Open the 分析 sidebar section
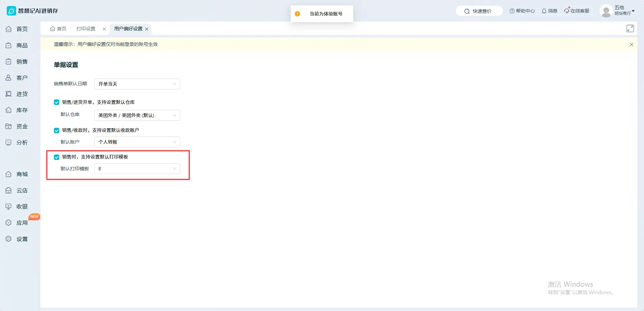 pyautogui.click(x=17, y=142)
